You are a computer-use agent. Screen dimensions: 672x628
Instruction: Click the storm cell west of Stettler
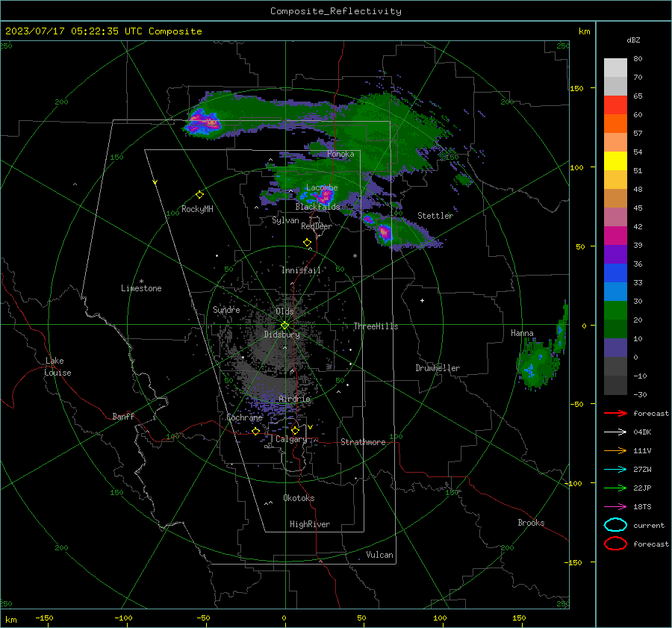[384, 233]
